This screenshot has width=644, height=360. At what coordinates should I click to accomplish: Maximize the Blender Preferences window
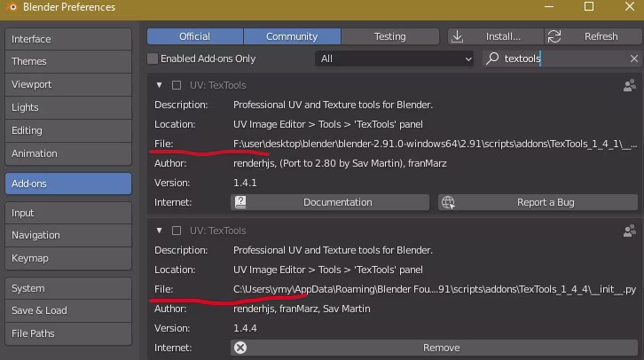589,6
